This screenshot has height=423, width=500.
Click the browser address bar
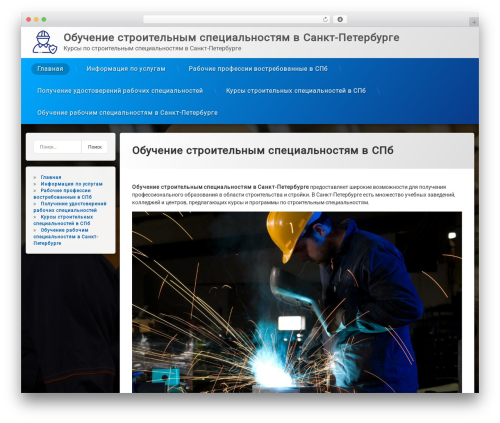click(236, 19)
